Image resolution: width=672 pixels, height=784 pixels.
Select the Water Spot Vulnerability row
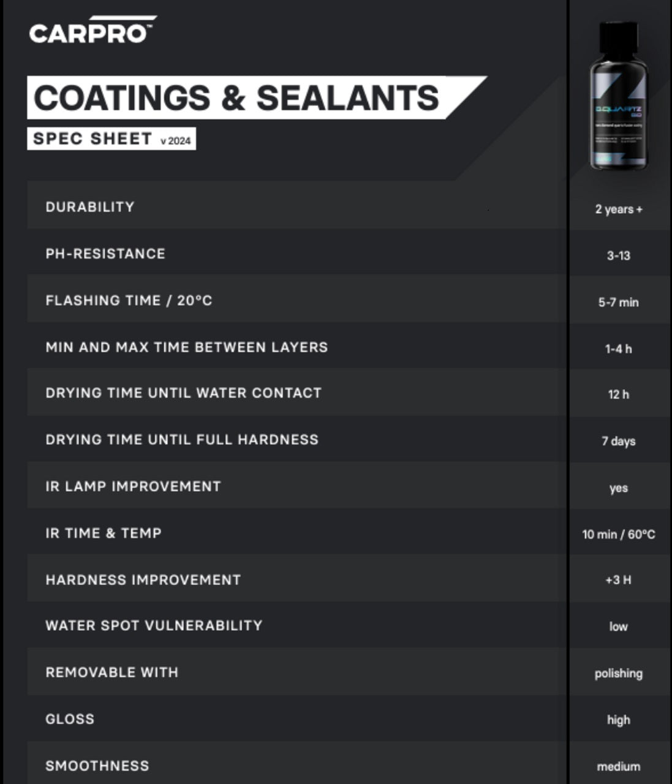pos(154,626)
